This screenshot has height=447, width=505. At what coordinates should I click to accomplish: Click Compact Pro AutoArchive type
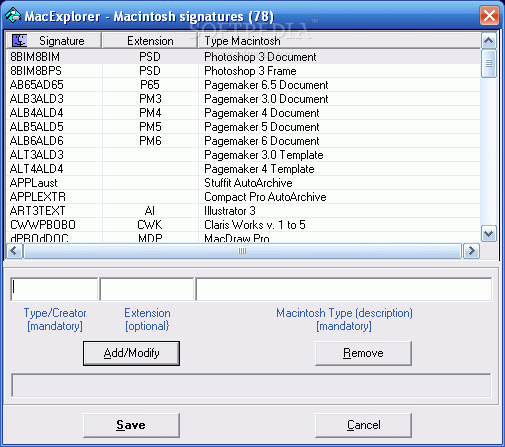pyautogui.click(x=265, y=197)
